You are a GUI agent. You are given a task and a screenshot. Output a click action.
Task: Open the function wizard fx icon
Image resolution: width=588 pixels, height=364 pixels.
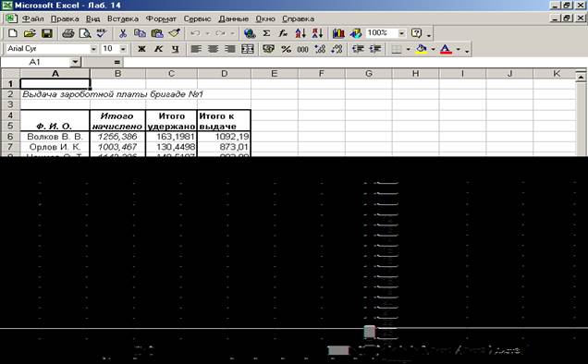click(283, 33)
